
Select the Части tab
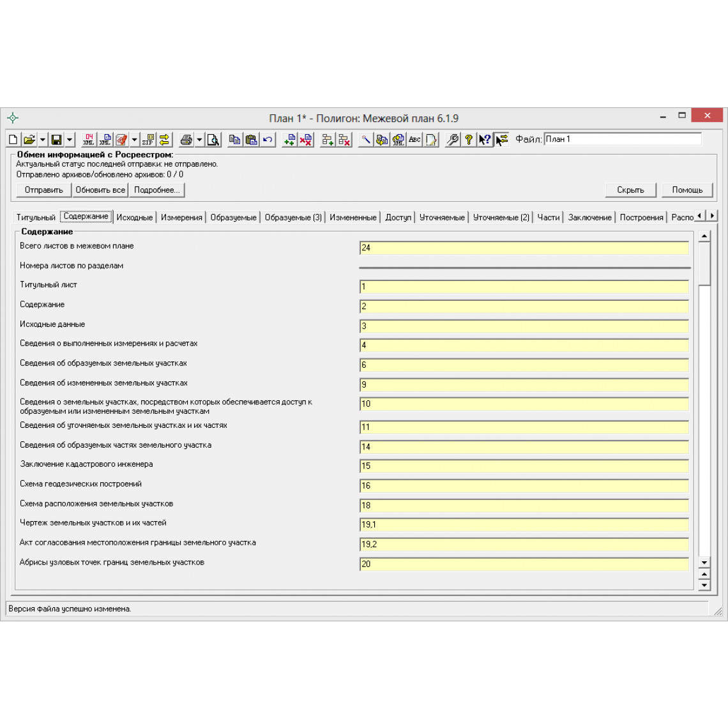[x=549, y=217]
